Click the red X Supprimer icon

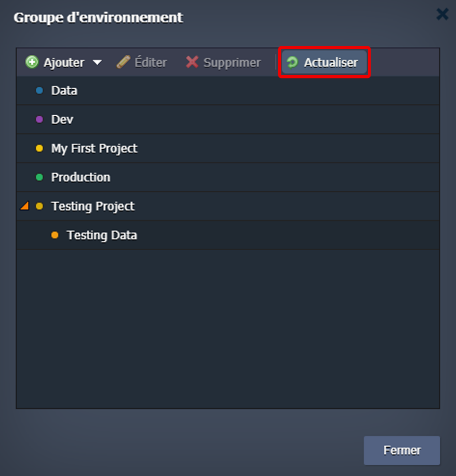click(192, 62)
